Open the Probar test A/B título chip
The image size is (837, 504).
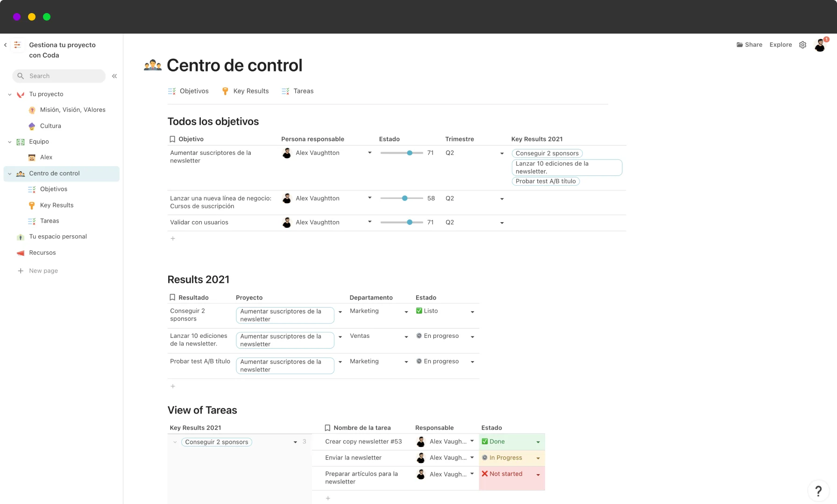[546, 181]
